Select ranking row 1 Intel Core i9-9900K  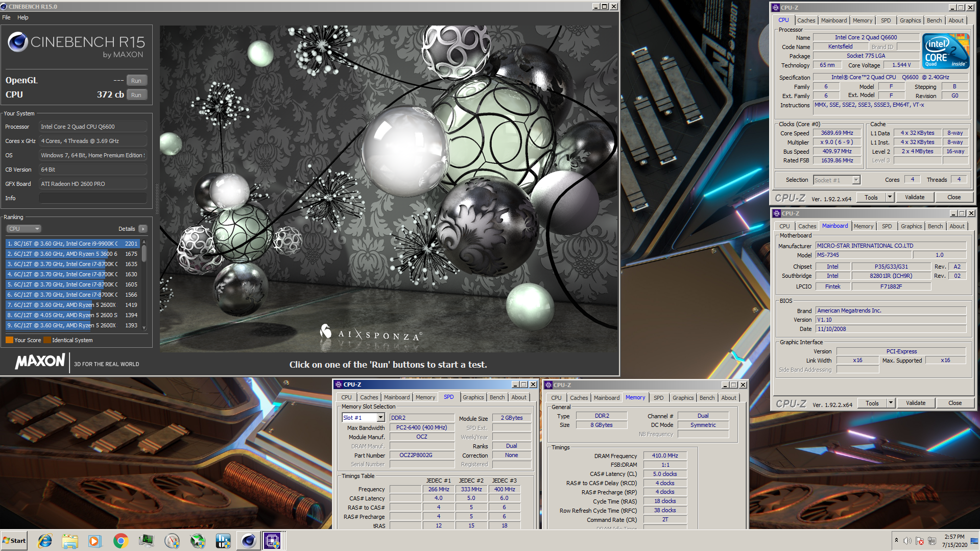tap(73, 244)
